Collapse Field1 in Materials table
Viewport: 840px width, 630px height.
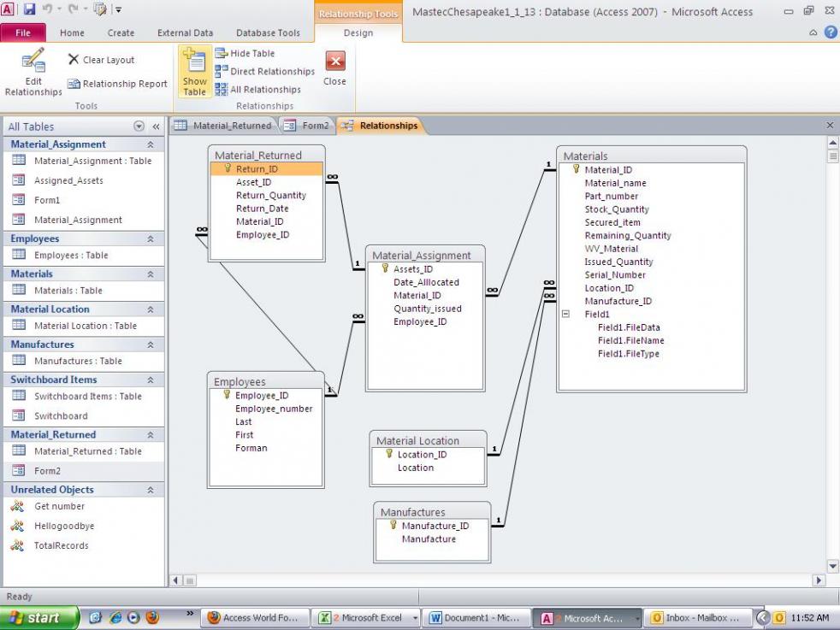coord(565,315)
